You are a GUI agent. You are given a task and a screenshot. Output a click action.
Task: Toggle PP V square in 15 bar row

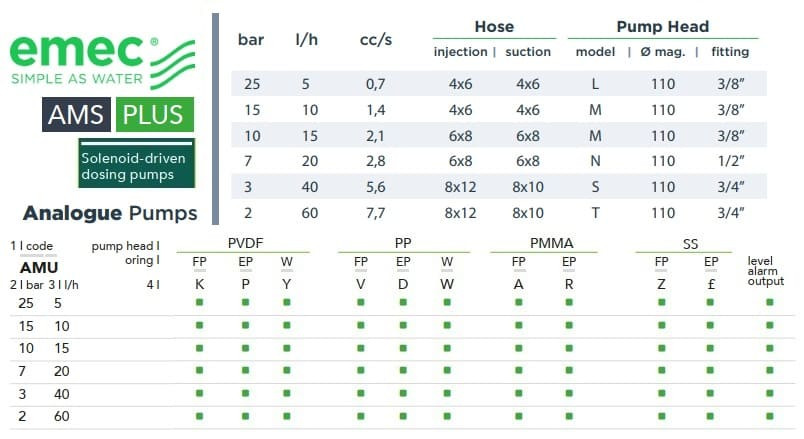click(x=360, y=326)
